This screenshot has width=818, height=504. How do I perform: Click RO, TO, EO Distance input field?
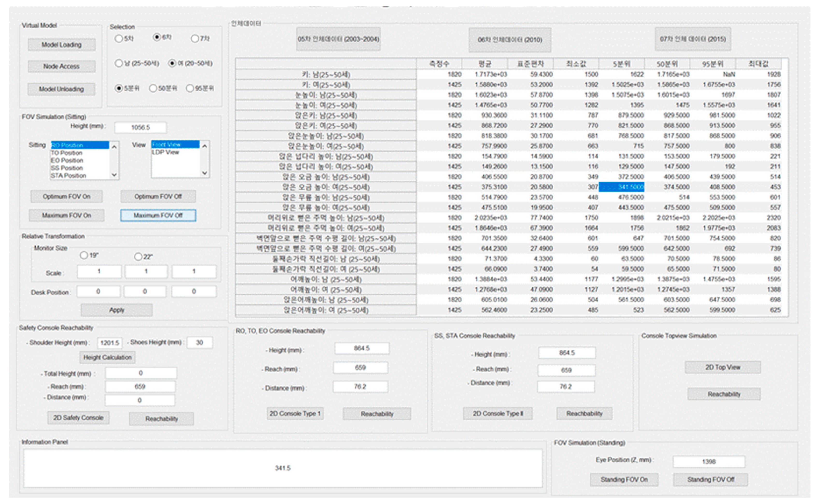coord(360,387)
